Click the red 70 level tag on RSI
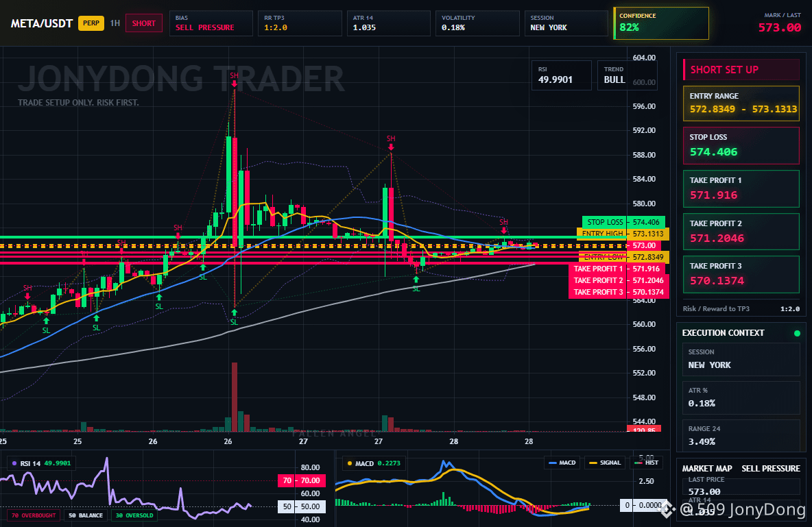 302,480
